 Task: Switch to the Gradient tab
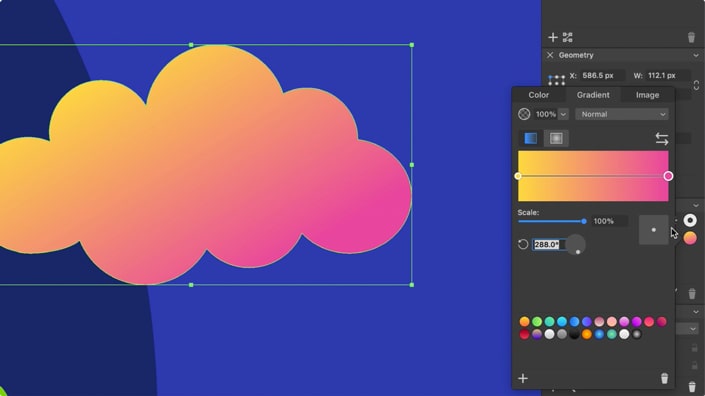pos(593,95)
